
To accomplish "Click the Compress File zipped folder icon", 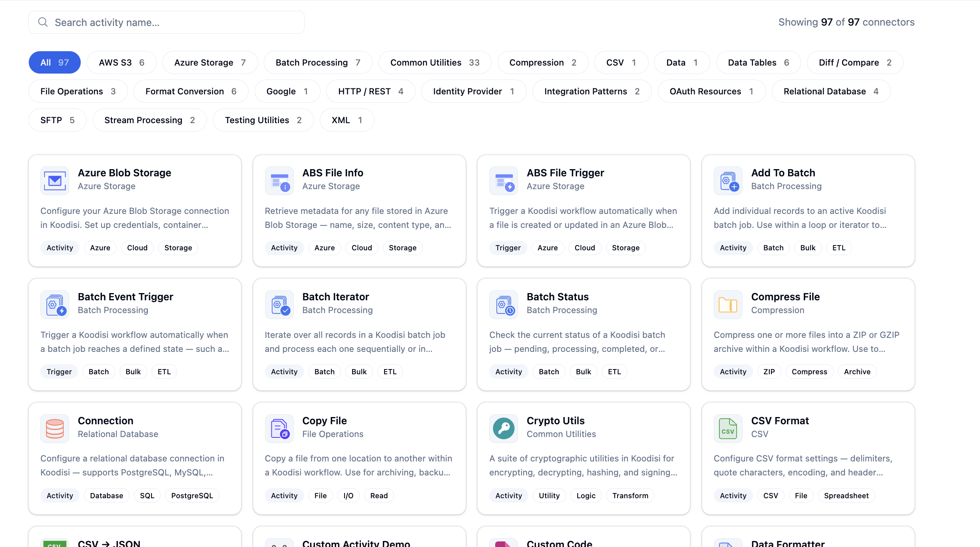I will pyautogui.click(x=728, y=305).
